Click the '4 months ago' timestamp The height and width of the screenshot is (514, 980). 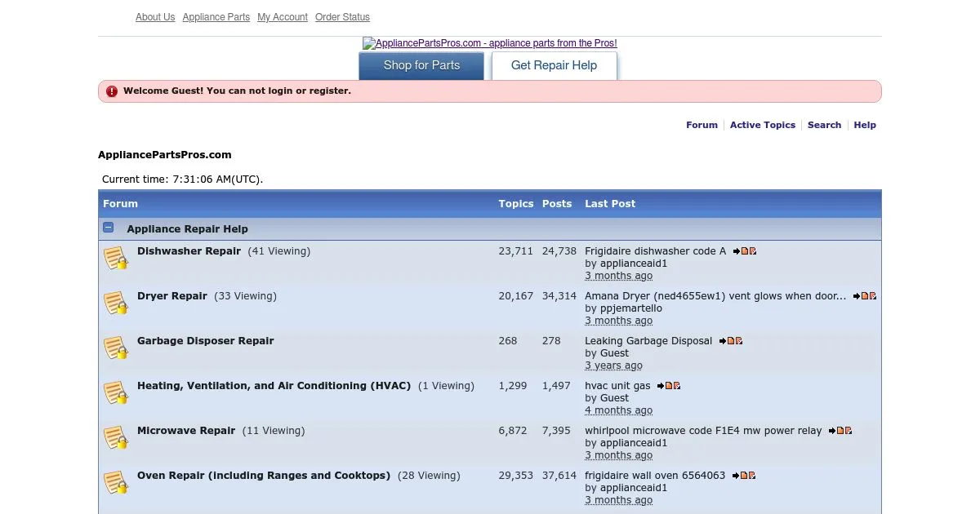(x=618, y=410)
